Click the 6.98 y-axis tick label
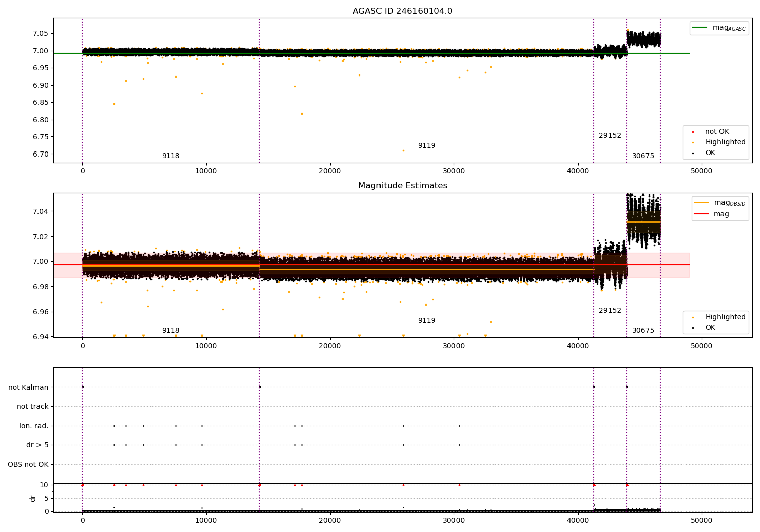This screenshot has width=760, height=532. tap(41, 286)
